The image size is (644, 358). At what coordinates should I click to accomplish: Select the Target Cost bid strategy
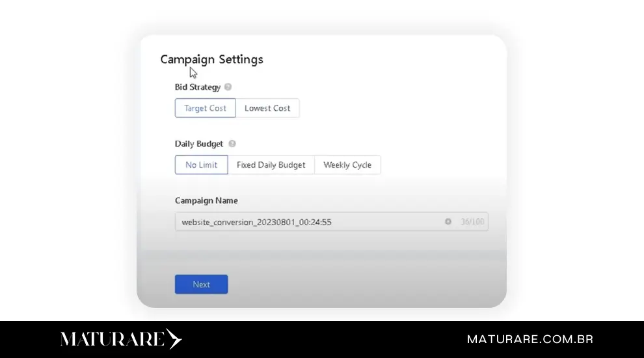point(205,109)
